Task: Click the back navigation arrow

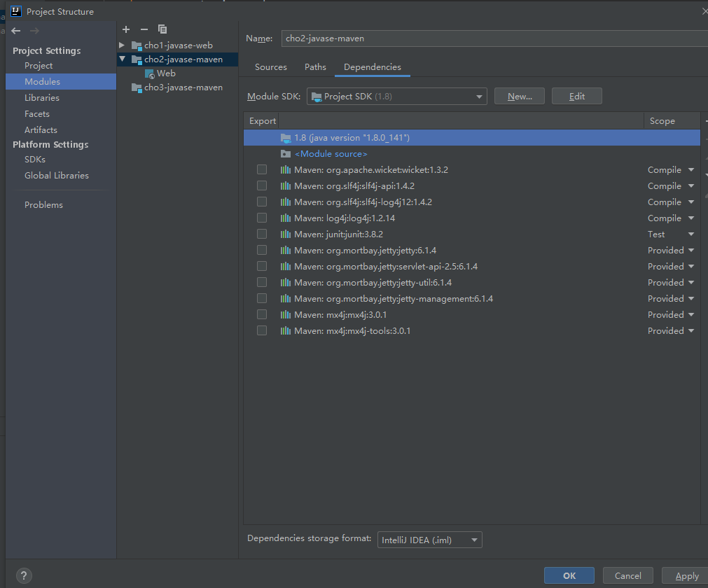Action: (16, 31)
